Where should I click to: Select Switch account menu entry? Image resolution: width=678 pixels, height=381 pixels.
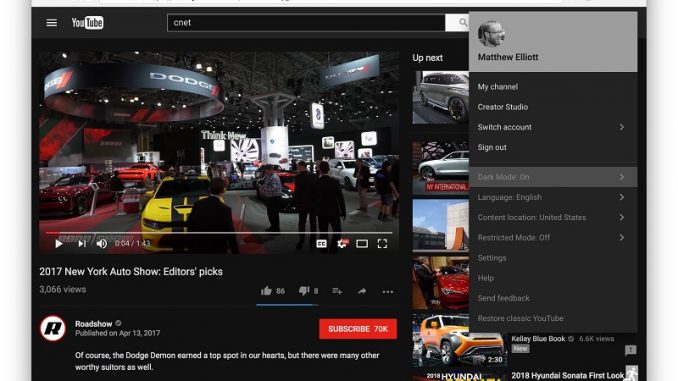553,127
